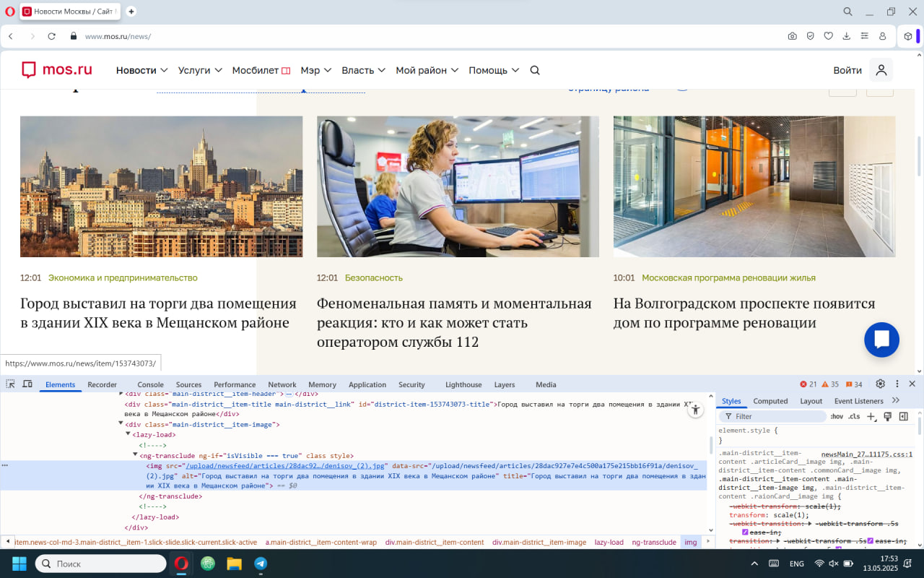This screenshot has width=924, height=578.
Task: Toggle the device emulation toolbar
Action: coord(27,384)
